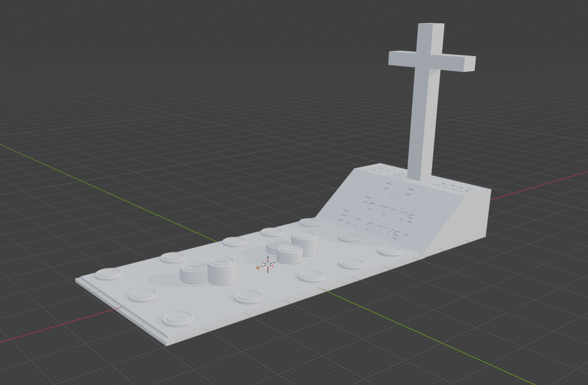
Task: Click the orange object origin dot
Action: click(x=258, y=268)
